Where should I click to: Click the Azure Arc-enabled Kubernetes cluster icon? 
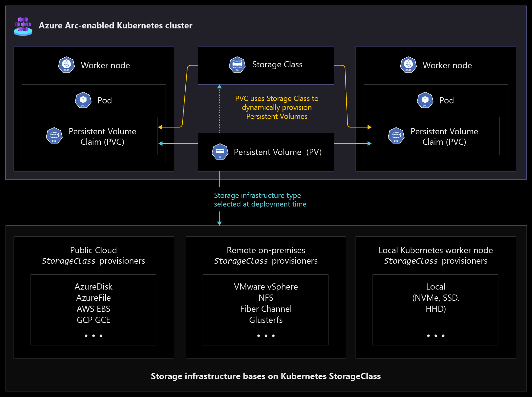coord(23,26)
